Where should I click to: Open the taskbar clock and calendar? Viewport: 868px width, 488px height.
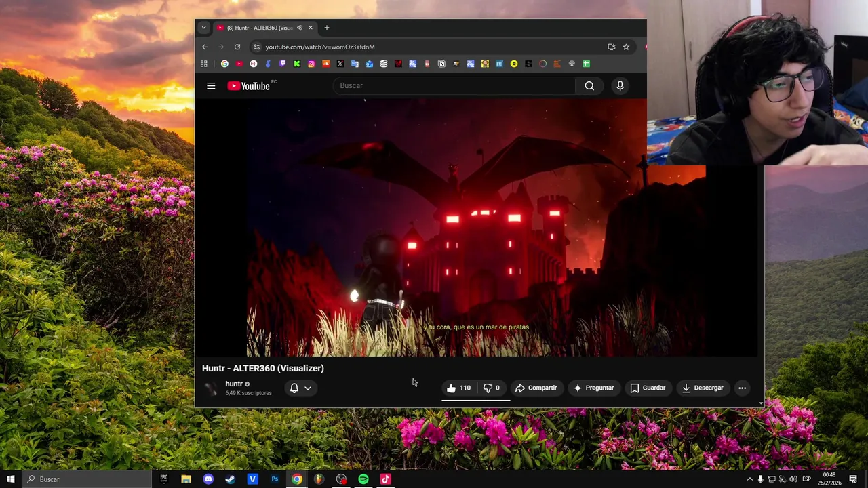coord(829,479)
